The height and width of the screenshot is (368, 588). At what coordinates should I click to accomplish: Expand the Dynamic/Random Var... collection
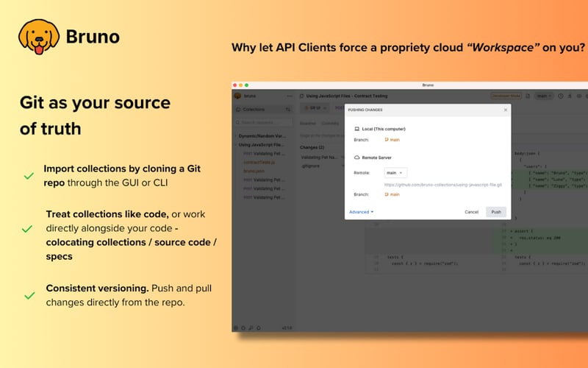coord(262,136)
